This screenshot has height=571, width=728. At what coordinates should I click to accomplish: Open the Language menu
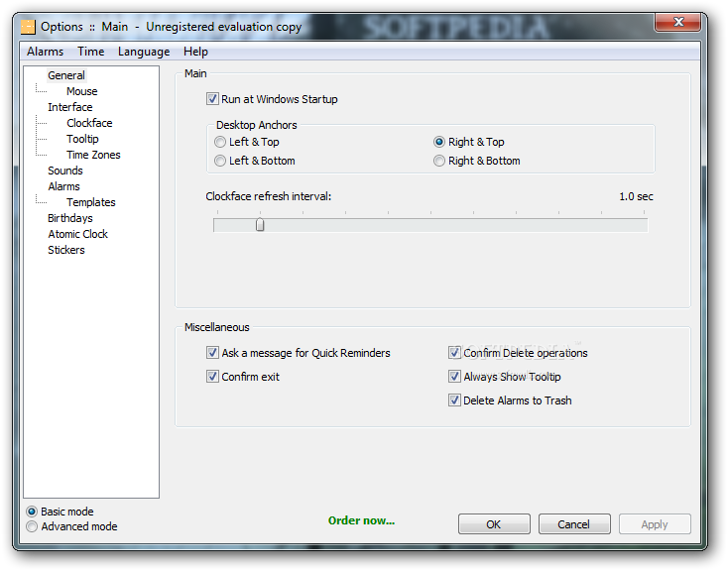[144, 52]
